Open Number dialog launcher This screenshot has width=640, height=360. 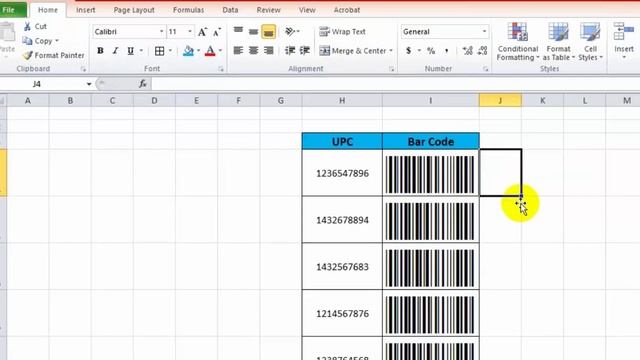tap(485, 69)
